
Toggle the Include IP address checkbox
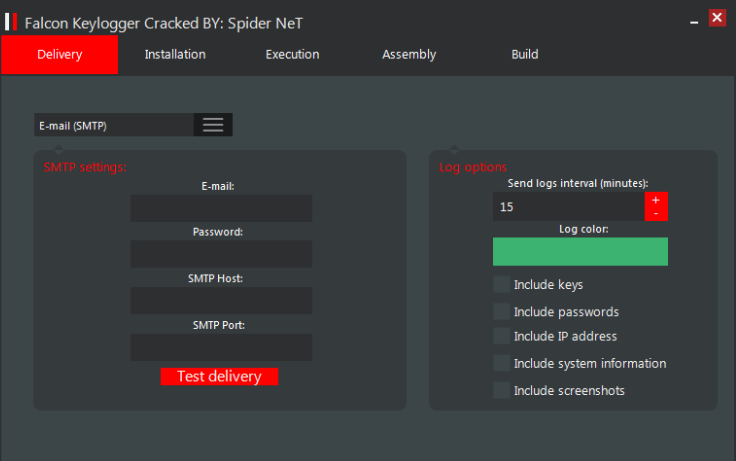tap(501, 336)
